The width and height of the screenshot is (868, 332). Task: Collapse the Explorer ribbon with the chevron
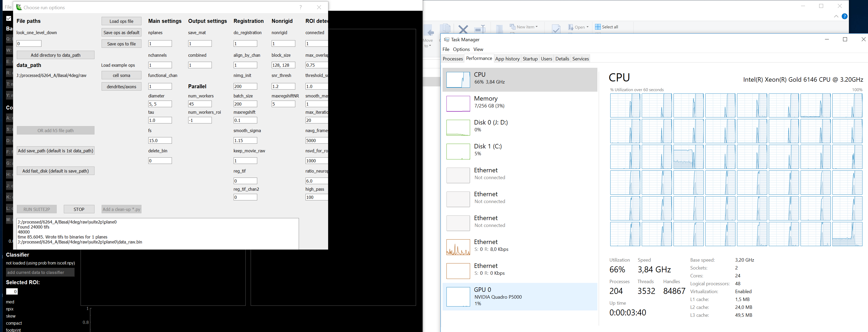click(x=836, y=17)
